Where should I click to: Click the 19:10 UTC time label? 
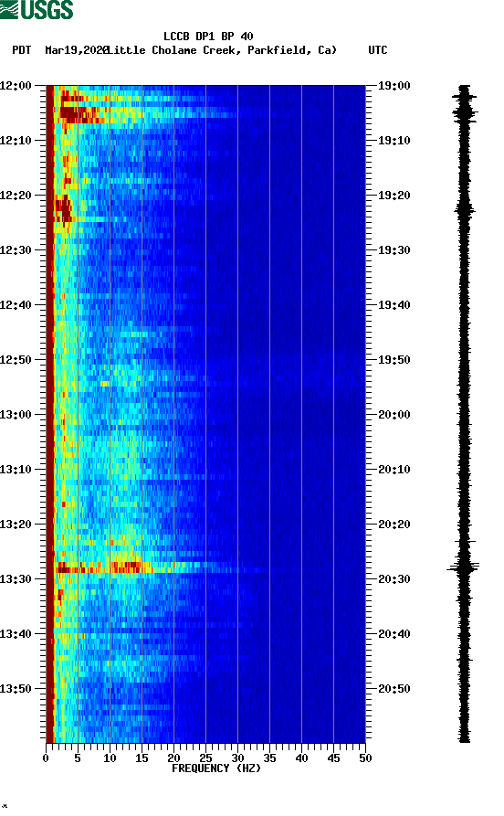394,140
